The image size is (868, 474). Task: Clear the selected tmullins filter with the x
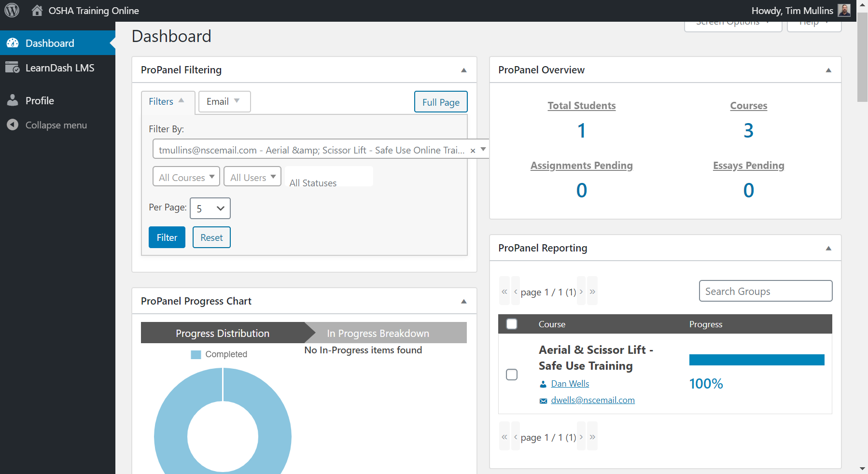tap(473, 151)
